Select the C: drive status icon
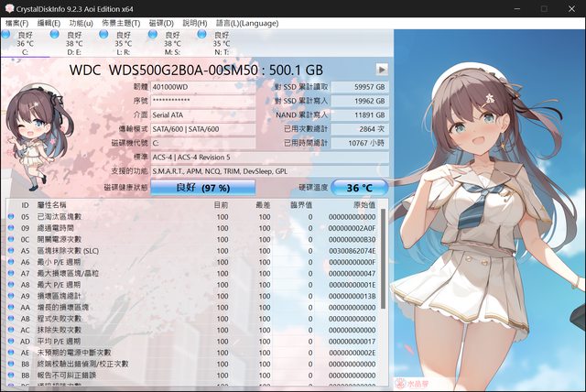 11,34
